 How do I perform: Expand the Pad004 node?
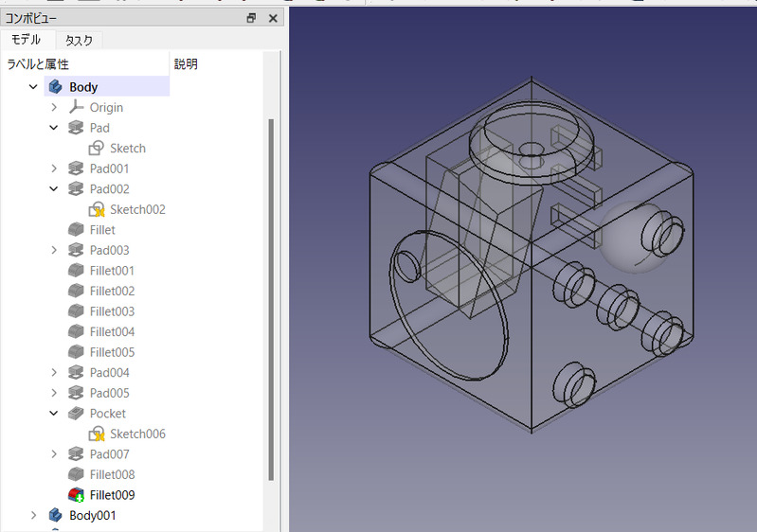point(54,372)
